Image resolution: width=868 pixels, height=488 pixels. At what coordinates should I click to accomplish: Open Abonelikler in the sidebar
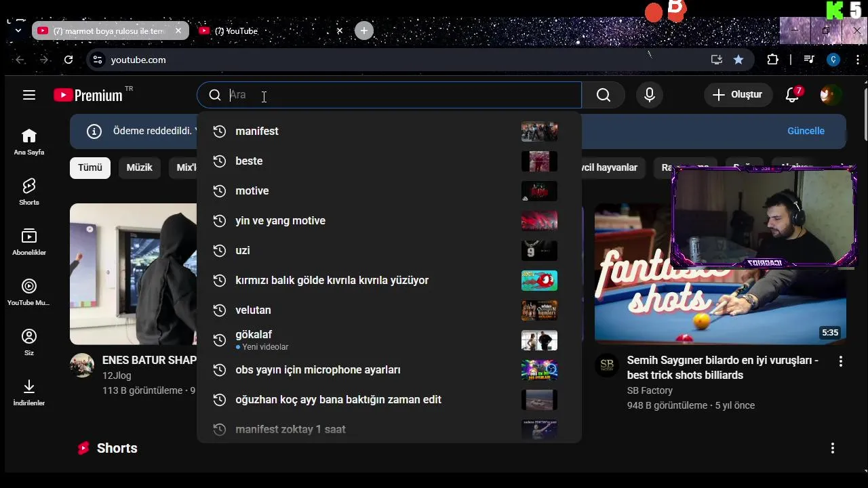pos(29,242)
